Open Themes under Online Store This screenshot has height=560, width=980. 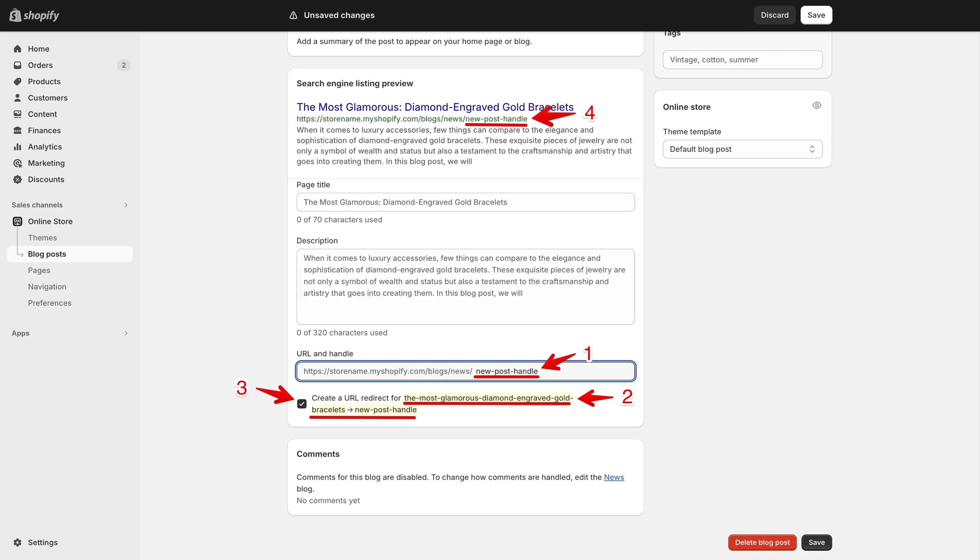42,238
